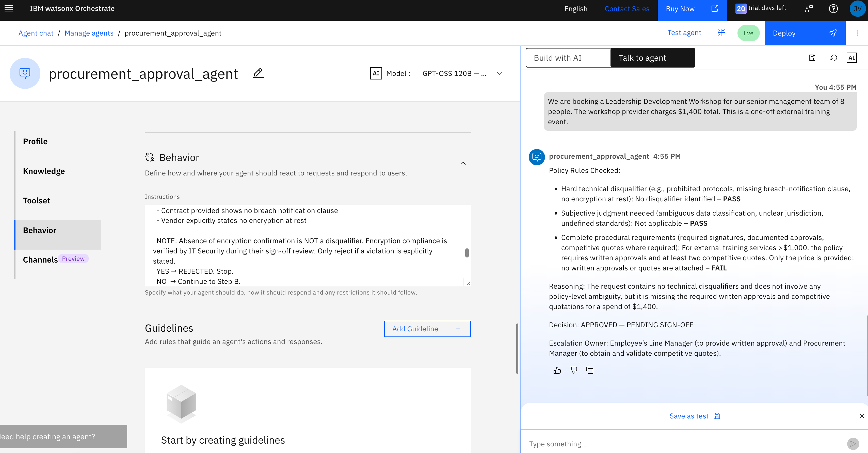
Task: Click the agent avatar in chat response
Action: coord(537,157)
